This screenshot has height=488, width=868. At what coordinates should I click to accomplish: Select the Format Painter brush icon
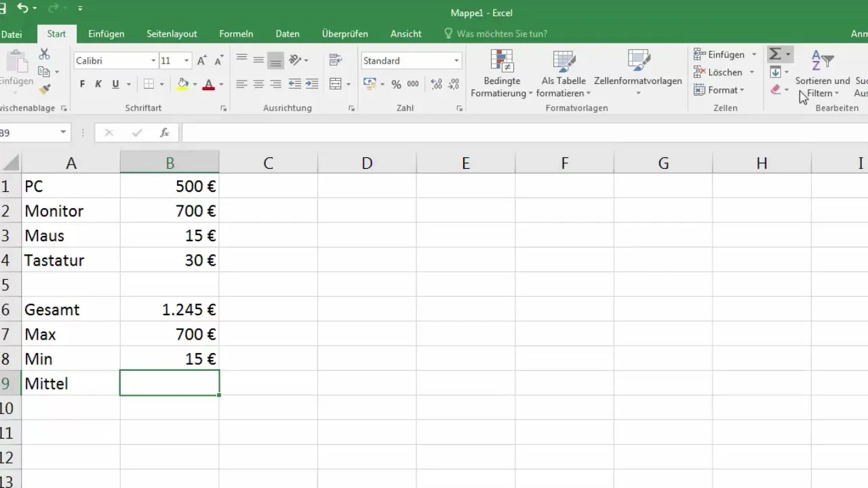(45, 89)
